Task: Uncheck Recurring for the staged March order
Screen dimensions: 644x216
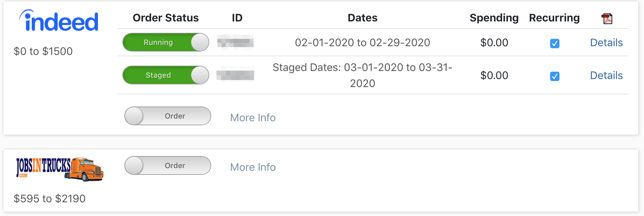Action: click(555, 76)
